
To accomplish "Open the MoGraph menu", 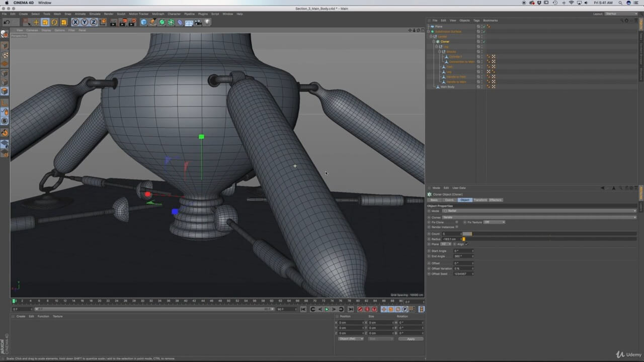I will click(x=157, y=14).
